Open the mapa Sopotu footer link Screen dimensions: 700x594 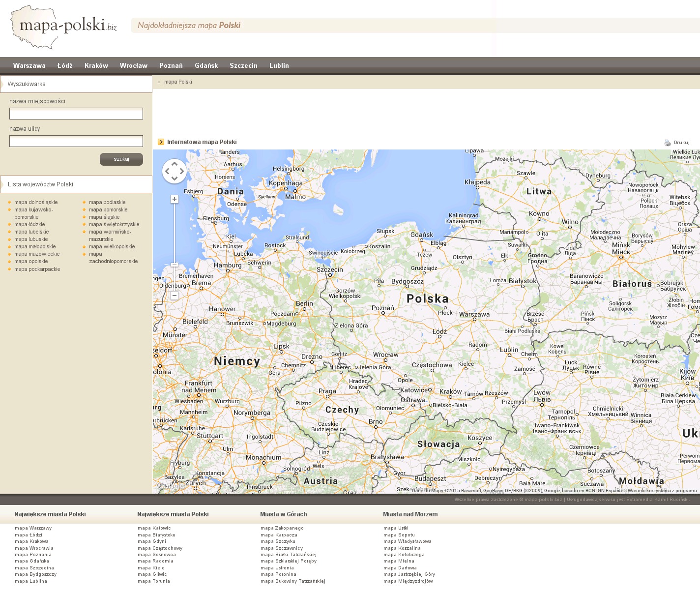[399, 535]
